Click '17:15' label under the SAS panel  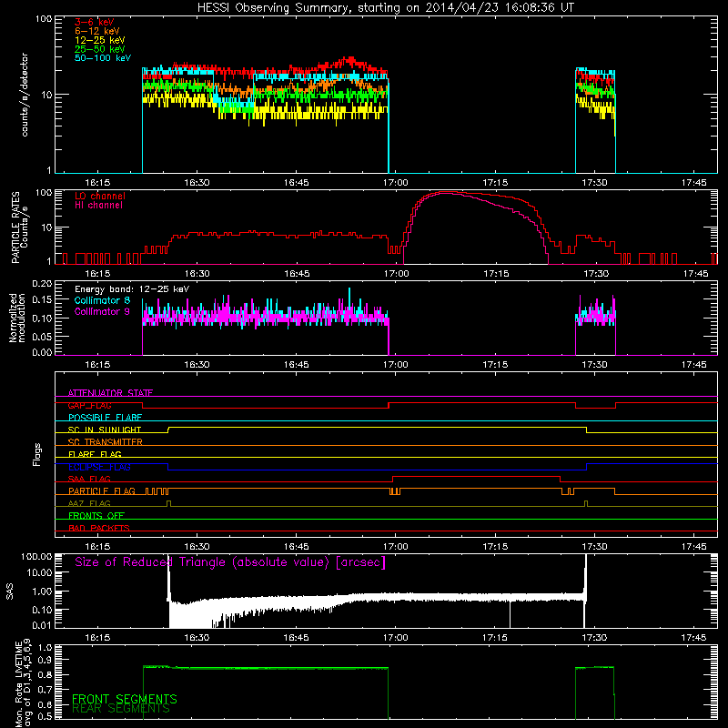point(495,638)
